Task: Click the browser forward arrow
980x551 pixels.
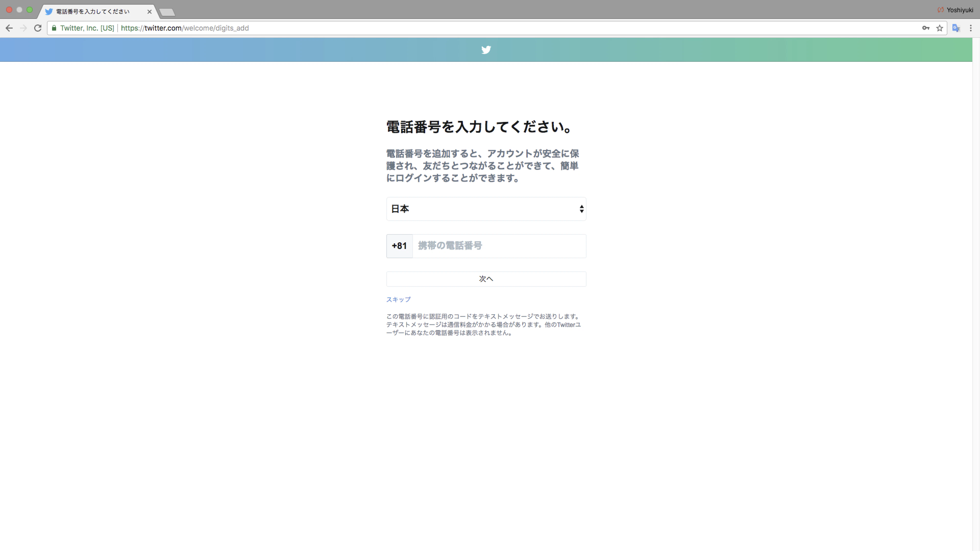Action: click(x=23, y=28)
